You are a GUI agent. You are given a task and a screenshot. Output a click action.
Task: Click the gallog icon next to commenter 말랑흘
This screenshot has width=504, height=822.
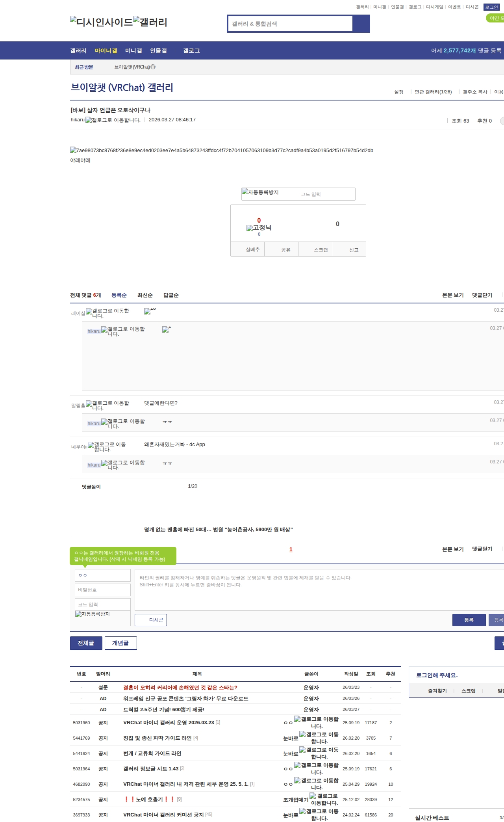(x=107, y=405)
